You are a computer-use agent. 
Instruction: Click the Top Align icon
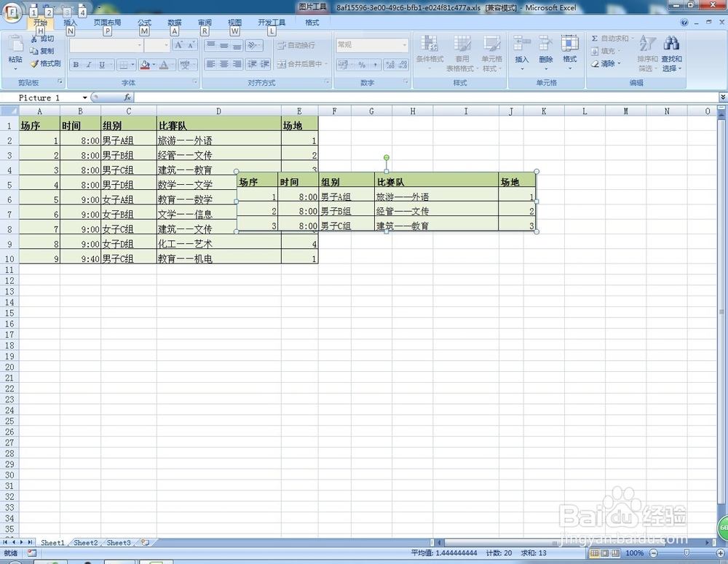pyautogui.click(x=211, y=45)
